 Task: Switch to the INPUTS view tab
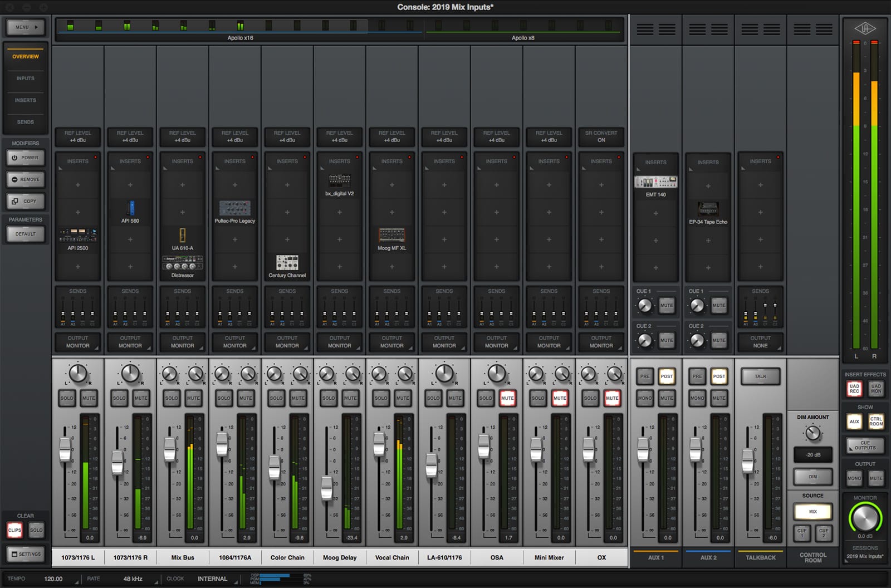[x=26, y=79]
